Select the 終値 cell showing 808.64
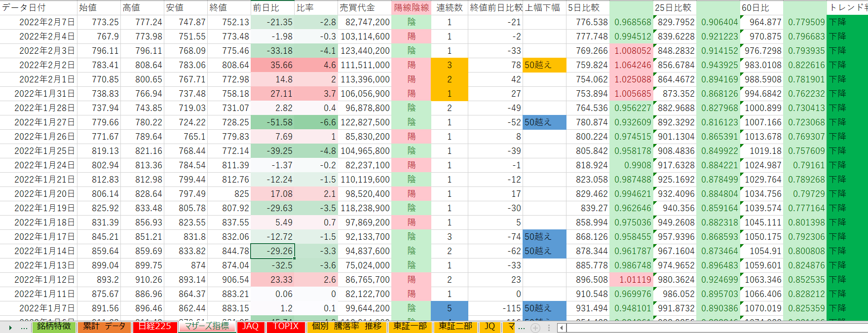 (x=229, y=65)
